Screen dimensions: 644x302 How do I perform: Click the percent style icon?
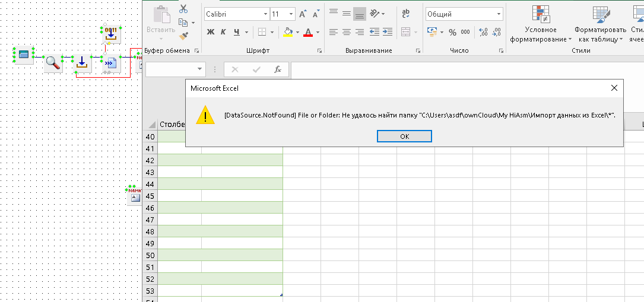coord(452,32)
